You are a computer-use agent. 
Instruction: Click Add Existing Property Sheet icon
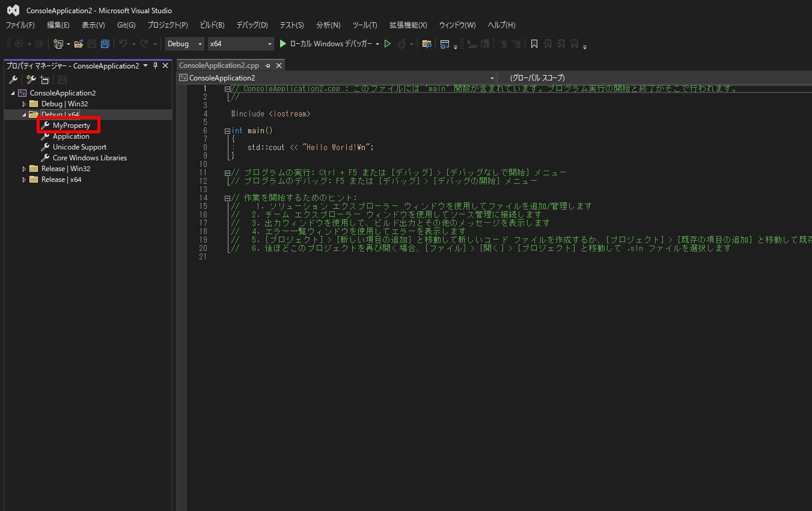(44, 80)
